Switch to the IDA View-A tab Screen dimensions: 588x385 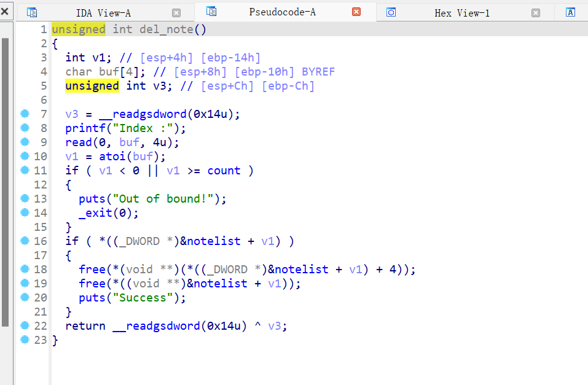pos(103,13)
